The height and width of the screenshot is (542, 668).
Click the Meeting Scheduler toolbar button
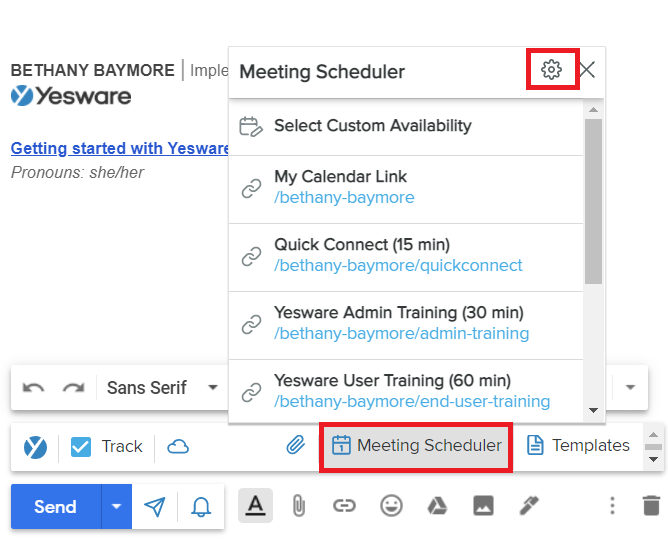click(x=416, y=446)
